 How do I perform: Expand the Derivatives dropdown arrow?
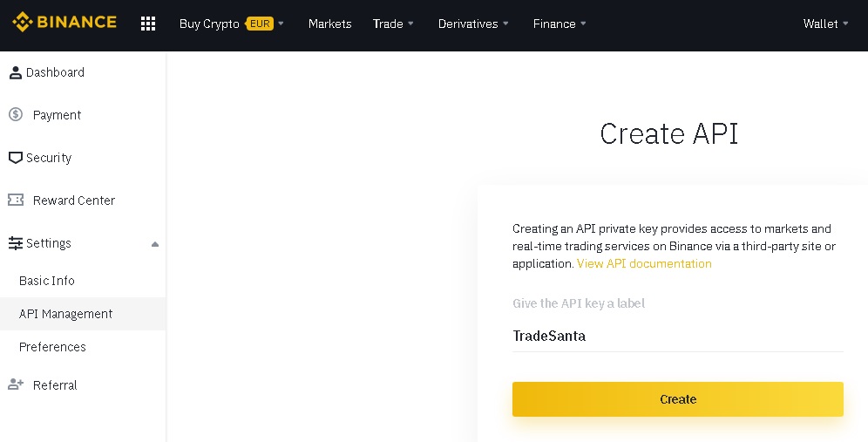tap(505, 24)
